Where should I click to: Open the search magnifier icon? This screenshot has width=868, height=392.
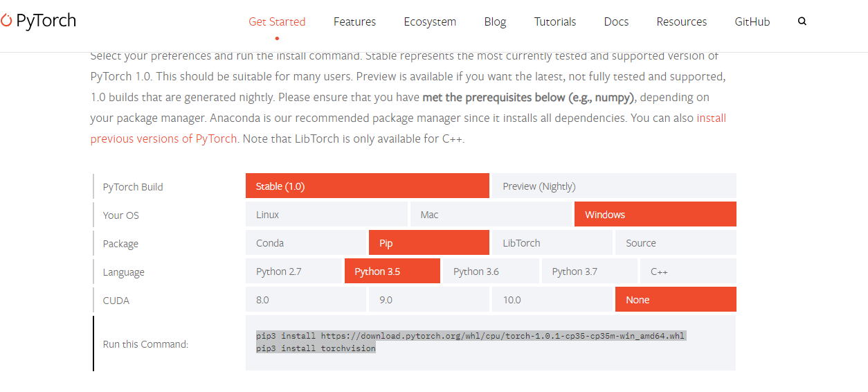click(802, 21)
